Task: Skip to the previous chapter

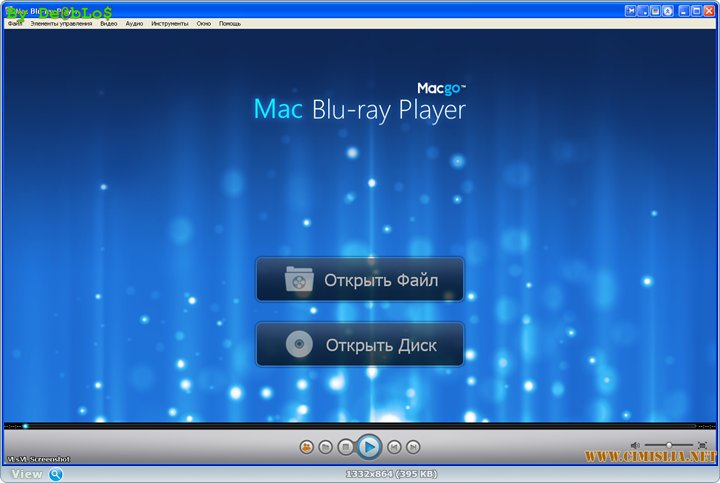Action: point(394,446)
